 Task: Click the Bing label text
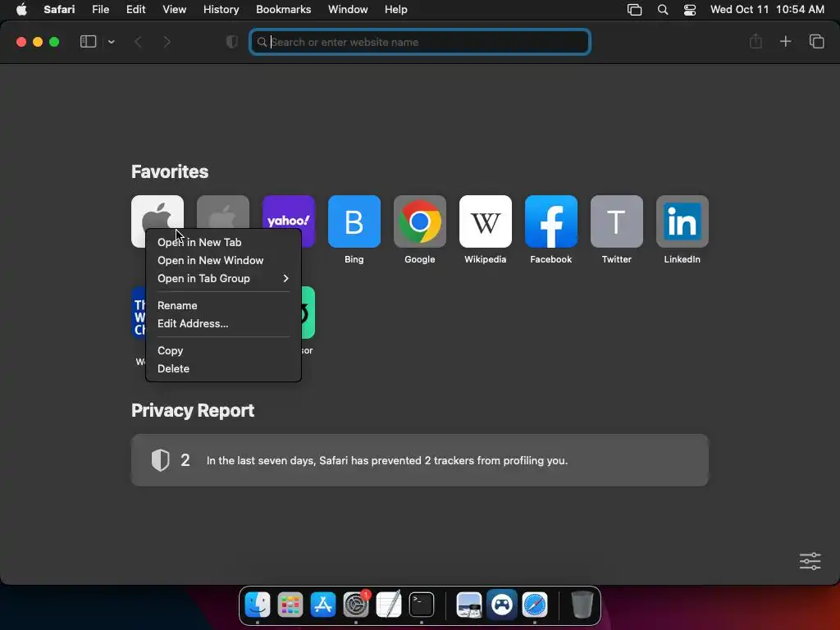click(354, 259)
